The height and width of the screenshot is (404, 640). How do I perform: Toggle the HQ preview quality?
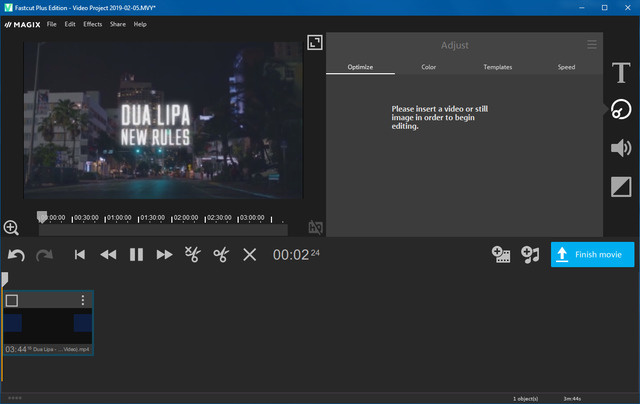pos(316,227)
